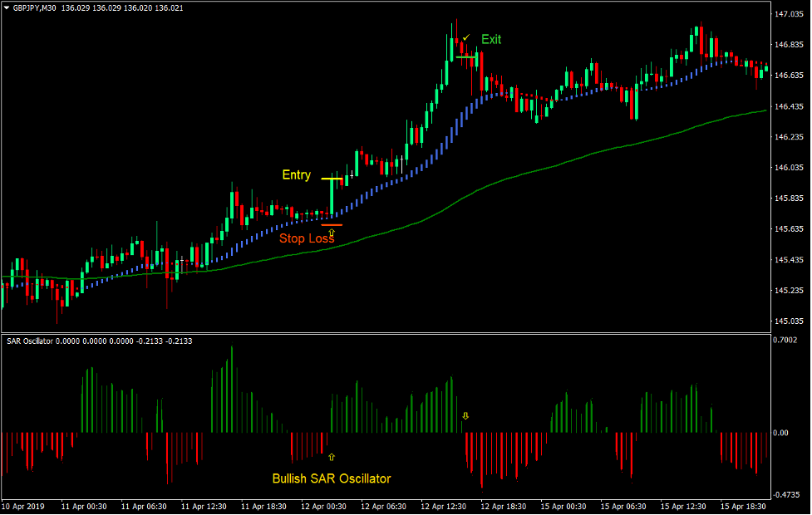Click the orange Stop Loss level line
The width and height of the screenshot is (812, 515).
(332, 224)
